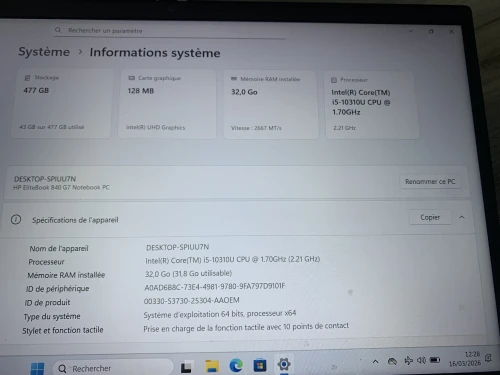
Task: Select the ID de périphérique value
Action: pos(215,287)
